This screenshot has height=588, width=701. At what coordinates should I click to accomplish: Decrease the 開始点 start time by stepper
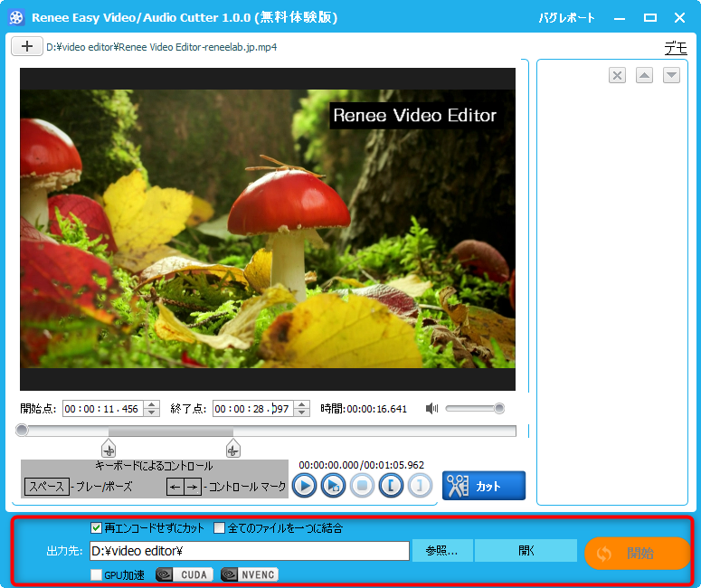tap(152, 413)
